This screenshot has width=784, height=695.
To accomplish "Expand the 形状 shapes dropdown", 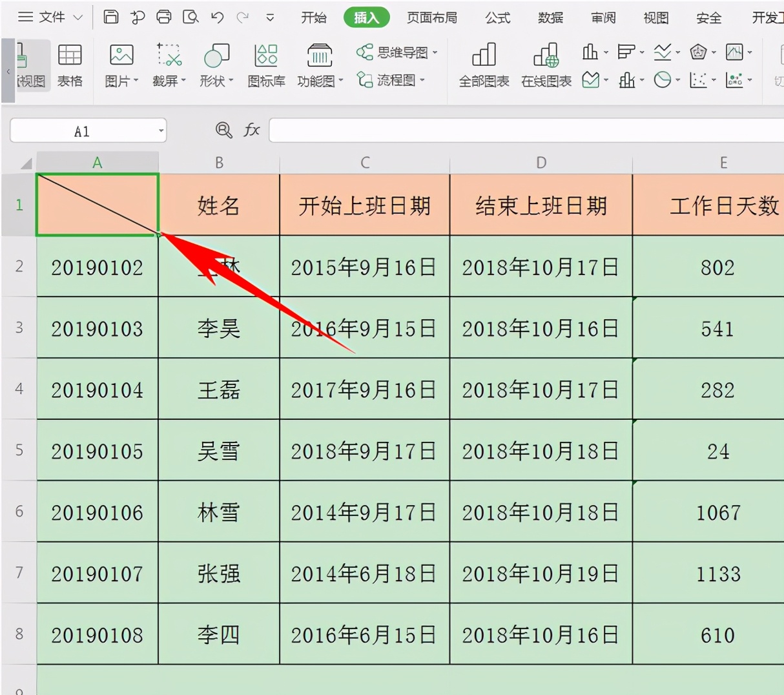I will pyautogui.click(x=231, y=81).
